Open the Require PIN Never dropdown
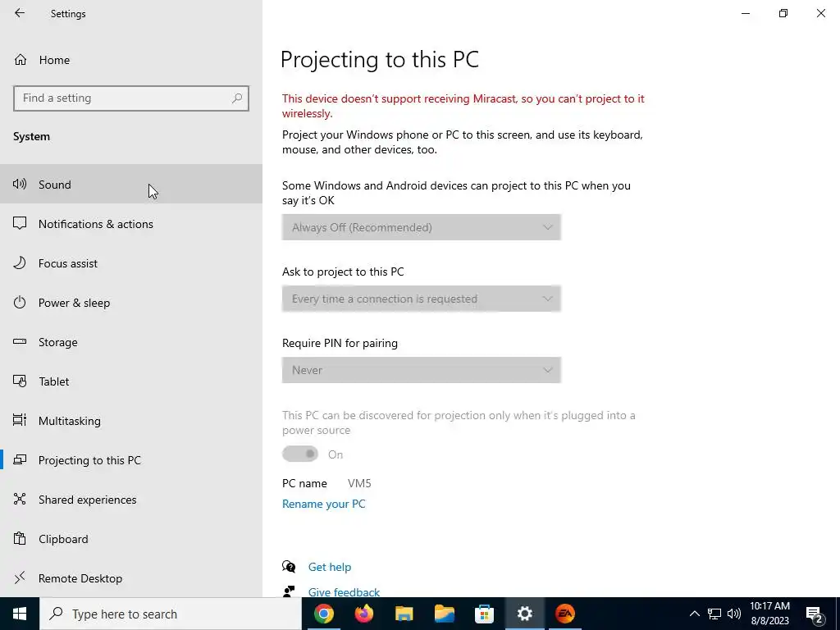The width and height of the screenshot is (840, 630). click(x=422, y=370)
